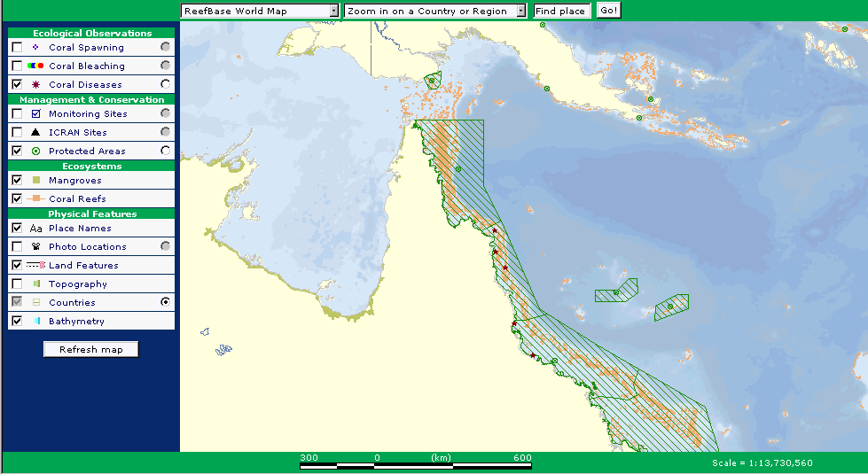Screen dimensions: 868x474
Task: Enable the Topography layer checkbox
Action: coord(17,284)
